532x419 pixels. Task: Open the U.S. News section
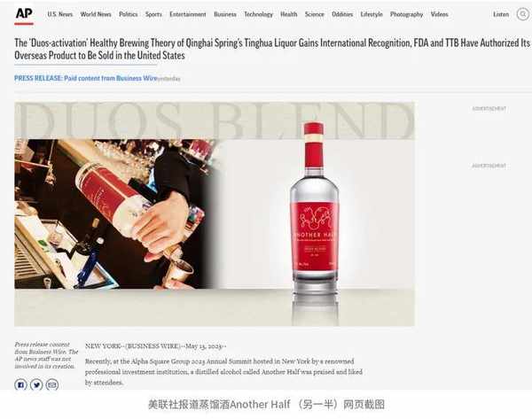60,14
